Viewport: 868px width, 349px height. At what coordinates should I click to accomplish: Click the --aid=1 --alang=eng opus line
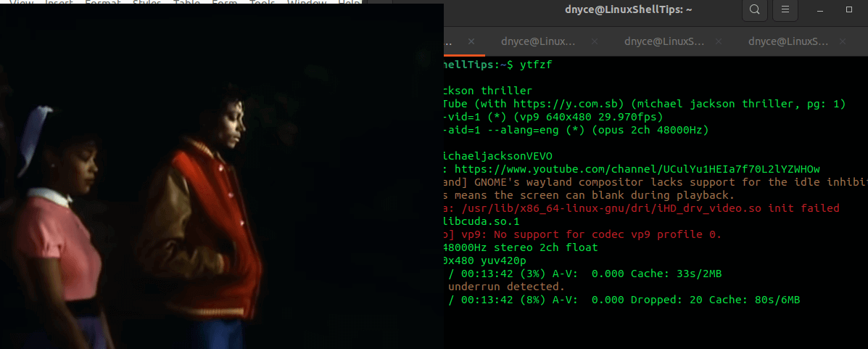pos(576,130)
